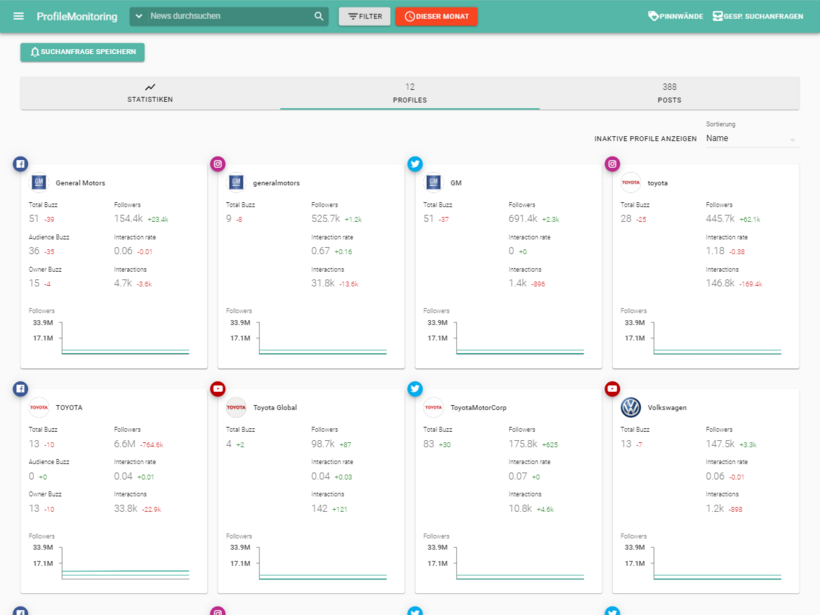Screen dimensions: 820x615
Task: Click TOYOTA Facebook followers chart
Action: pyautogui.click(x=111, y=563)
